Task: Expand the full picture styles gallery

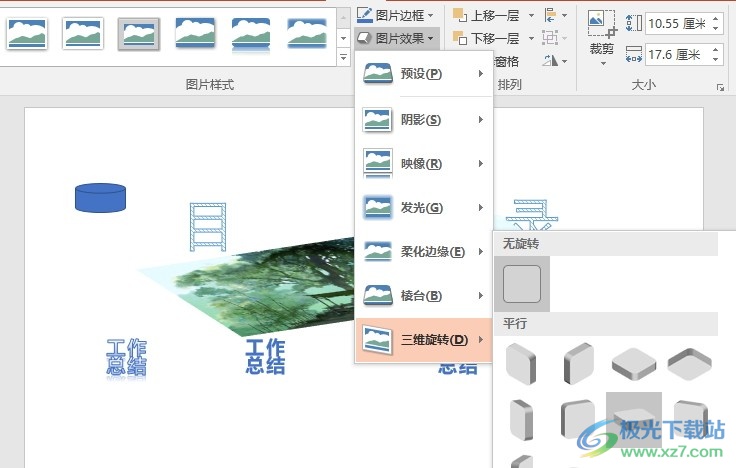Action: click(344, 57)
